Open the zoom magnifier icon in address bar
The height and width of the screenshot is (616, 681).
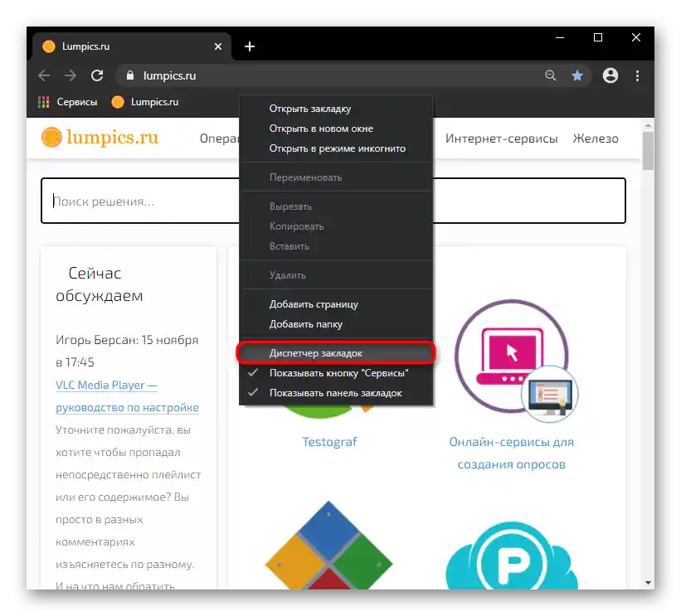(550, 75)
